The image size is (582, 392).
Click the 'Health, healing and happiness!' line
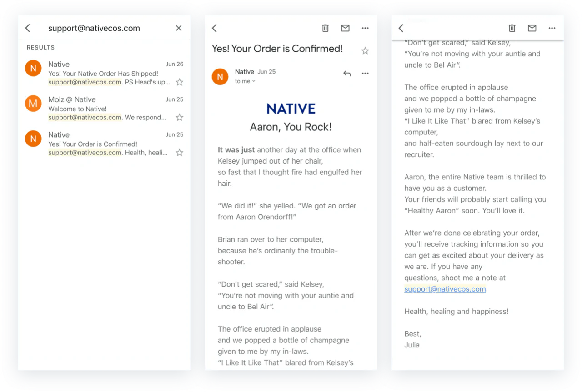pyautogui.click(x=457, y=312)
